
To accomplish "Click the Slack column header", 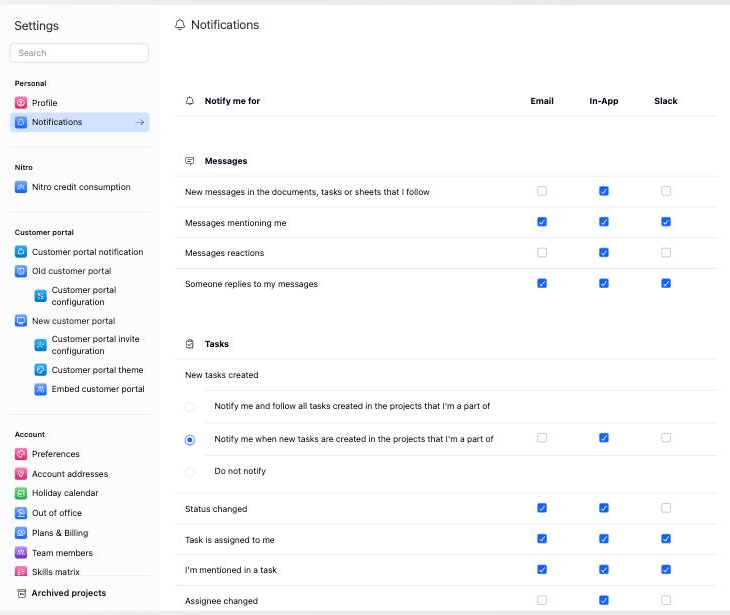I will click(666, 101).
